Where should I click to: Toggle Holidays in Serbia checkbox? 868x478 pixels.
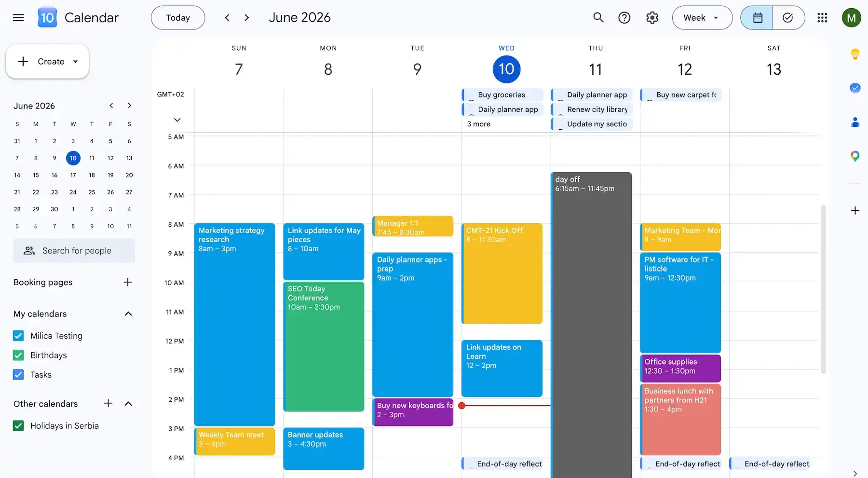tap(18, 425)
